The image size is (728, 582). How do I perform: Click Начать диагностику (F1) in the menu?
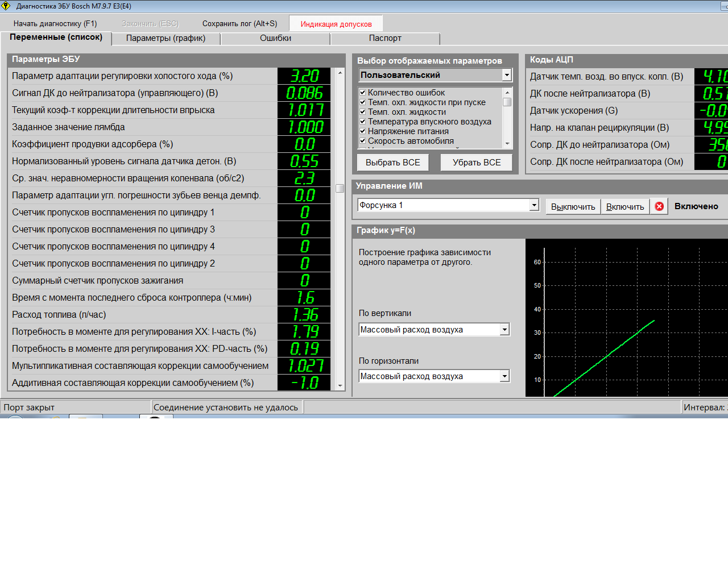(55, 23)
